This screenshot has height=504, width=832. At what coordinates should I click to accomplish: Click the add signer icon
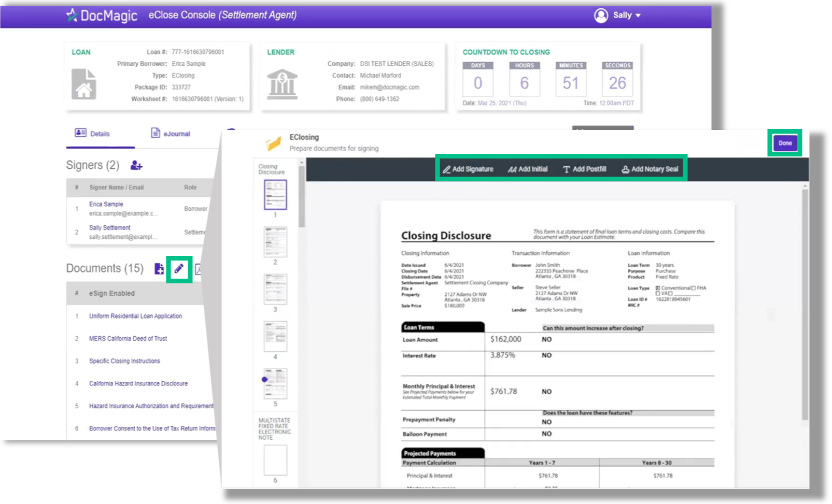pyautogui.click(x=136, y=165)
